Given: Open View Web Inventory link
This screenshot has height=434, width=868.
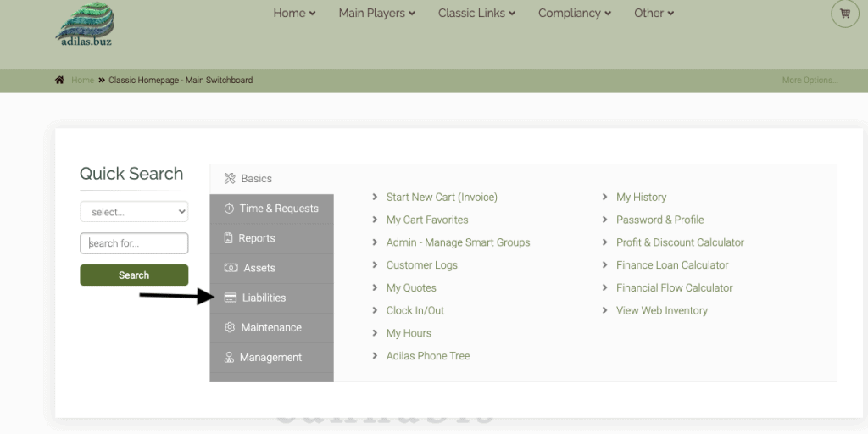Looking at the screenshot, I should [x=661, y=310].
